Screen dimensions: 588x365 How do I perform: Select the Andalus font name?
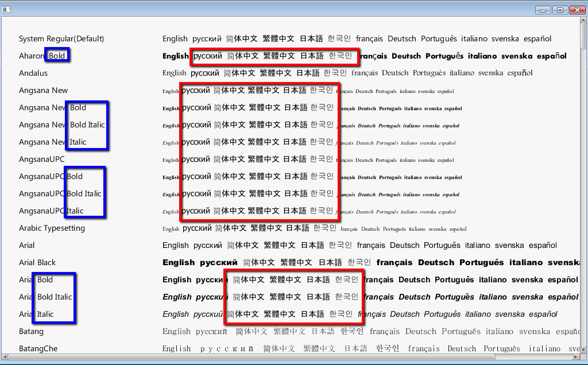33,73
